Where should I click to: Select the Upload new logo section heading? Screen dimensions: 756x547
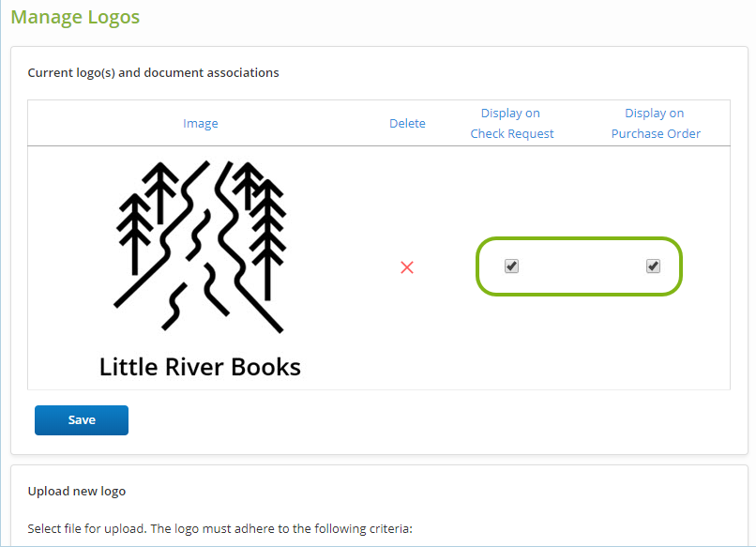(77, 491)
